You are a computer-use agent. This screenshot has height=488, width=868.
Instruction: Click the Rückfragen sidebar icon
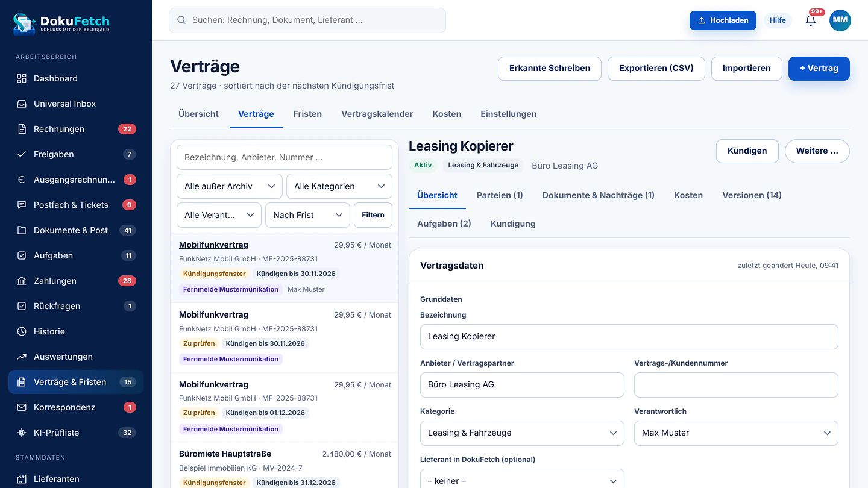pyautogui.click(x=22, y=306)
